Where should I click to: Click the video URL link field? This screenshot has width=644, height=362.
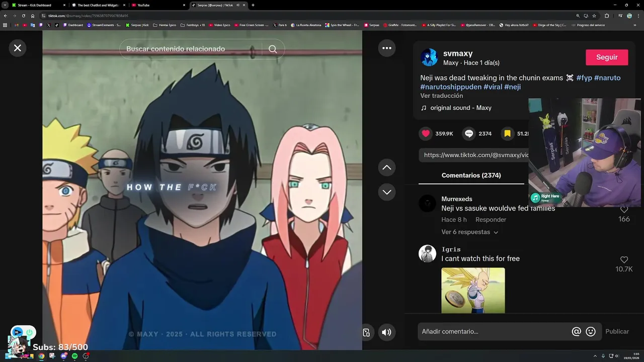tap(474, 155)
